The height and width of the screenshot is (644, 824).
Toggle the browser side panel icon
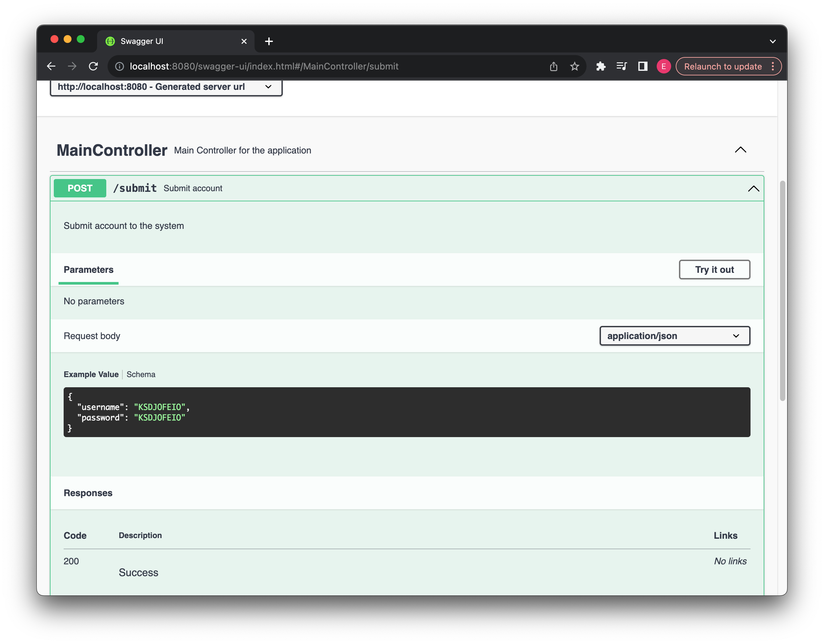click(643, 66)
